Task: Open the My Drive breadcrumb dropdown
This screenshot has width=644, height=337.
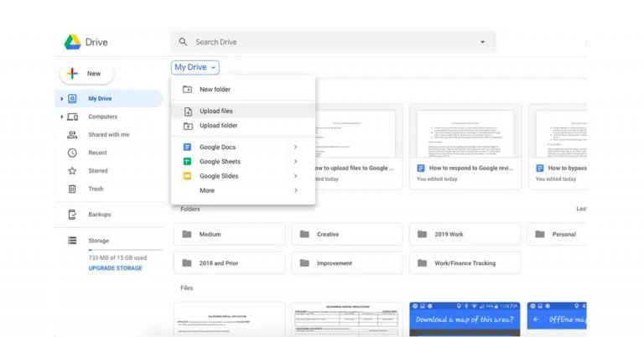Action: [195, 67]
